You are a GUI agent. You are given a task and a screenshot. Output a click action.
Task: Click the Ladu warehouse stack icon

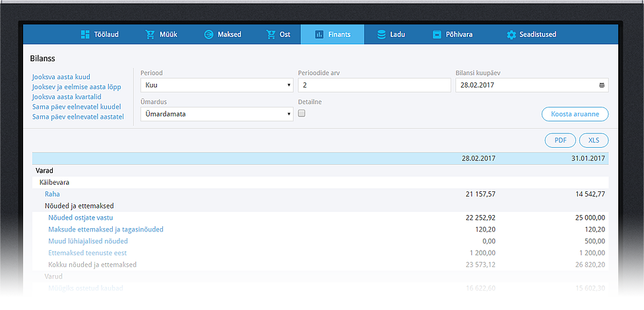coord(381,34)
